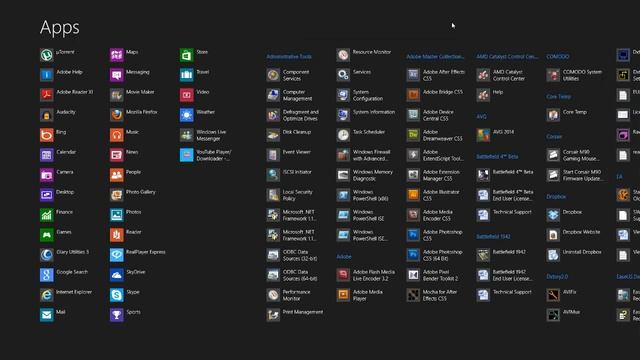
Task: Click the 'Desktop' app label
Action: point(65,192)
